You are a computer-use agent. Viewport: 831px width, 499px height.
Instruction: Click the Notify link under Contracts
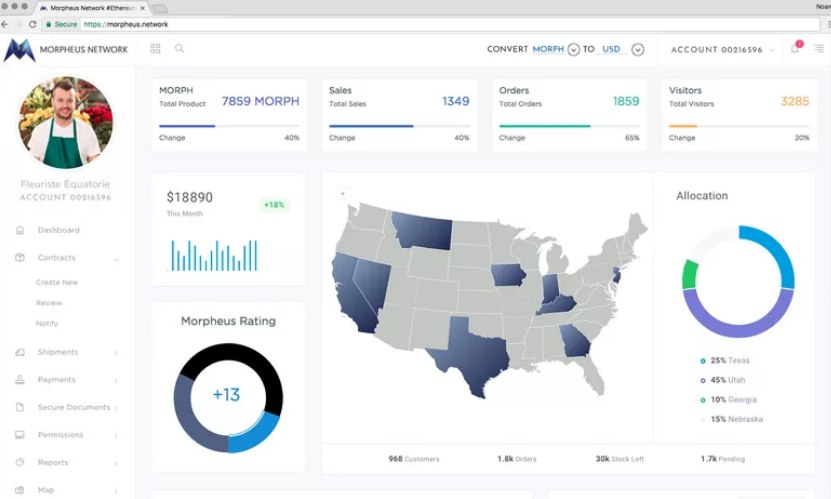[47, 324]
